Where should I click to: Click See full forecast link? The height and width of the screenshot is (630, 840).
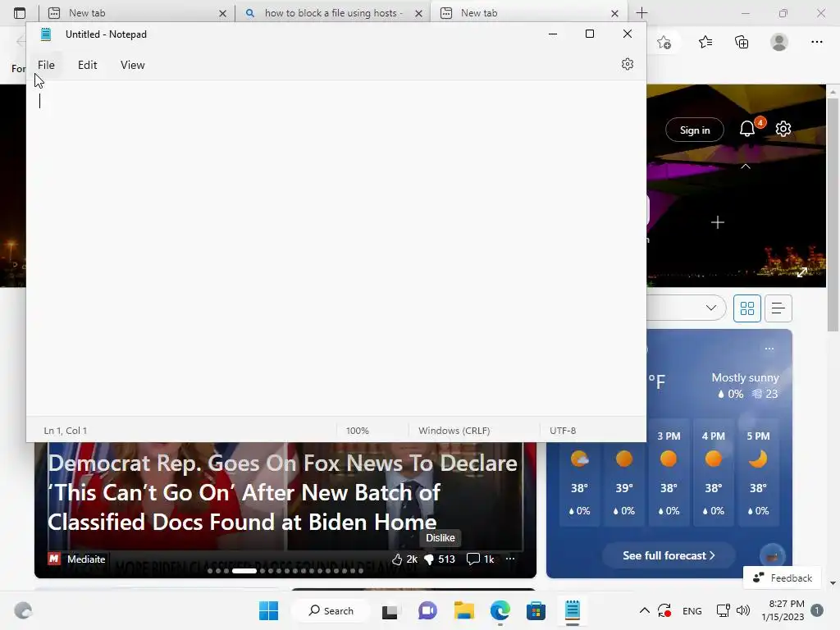[x=669, y=555]
